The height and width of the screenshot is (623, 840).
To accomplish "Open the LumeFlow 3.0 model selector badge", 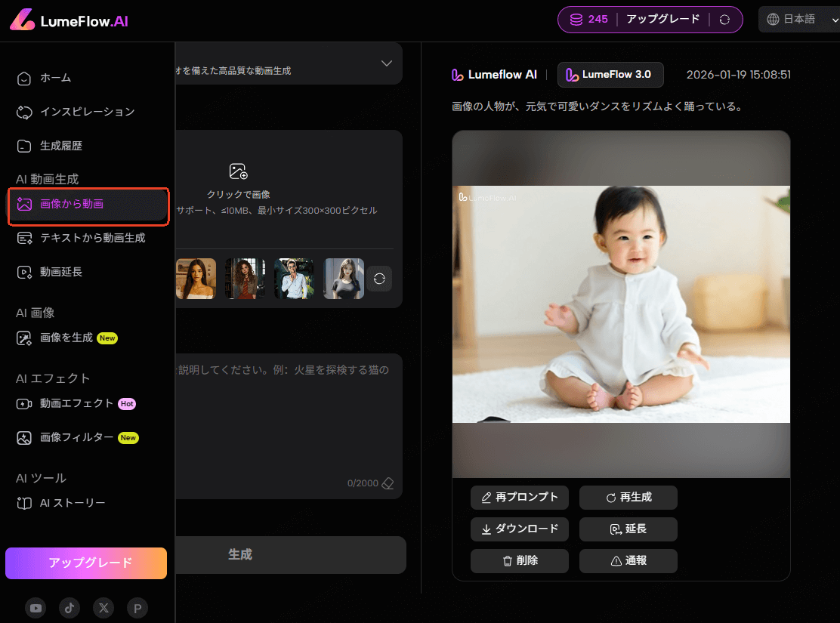I will tap(610, 74).
